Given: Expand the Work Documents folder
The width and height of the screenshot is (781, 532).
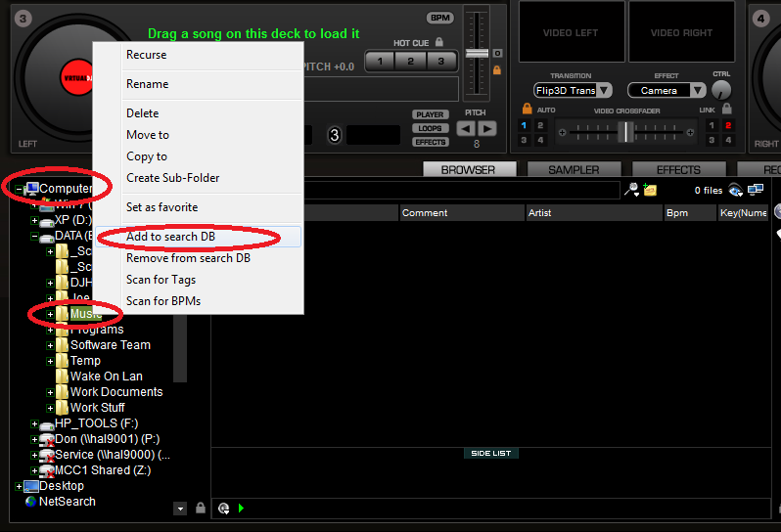Looking at the screenshot, I should click(50, 392).
